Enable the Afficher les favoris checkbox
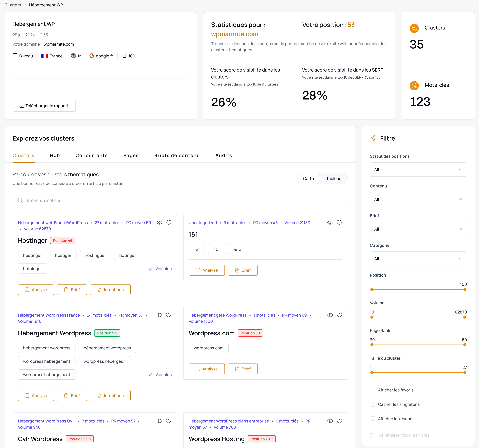479x448 pixels. pos(373,390)
